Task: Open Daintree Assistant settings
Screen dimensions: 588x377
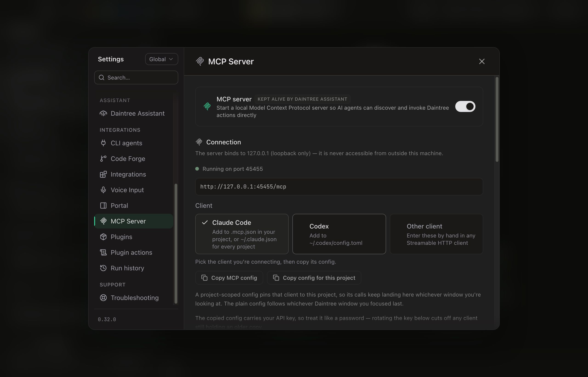Action: 133,113
